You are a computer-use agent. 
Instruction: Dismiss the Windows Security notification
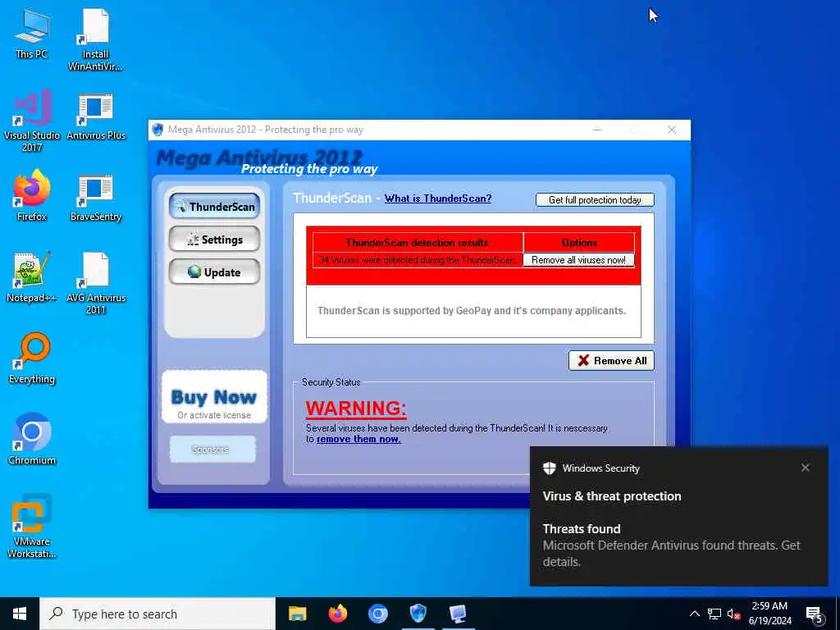click(x=806, y=468)
